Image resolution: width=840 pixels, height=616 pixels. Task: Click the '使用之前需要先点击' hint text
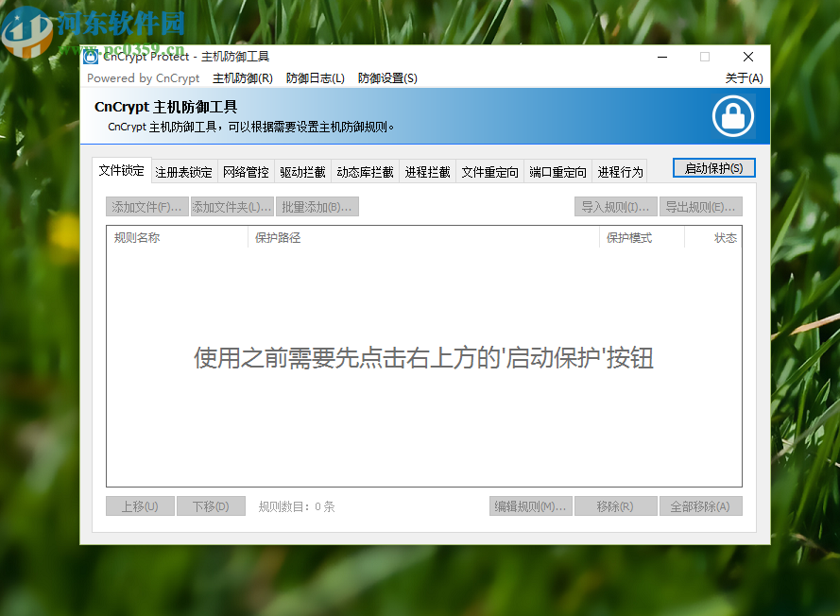423,358
